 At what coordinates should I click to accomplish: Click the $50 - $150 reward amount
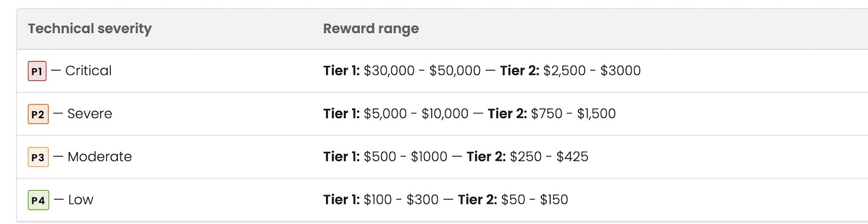tap(534, 200)
